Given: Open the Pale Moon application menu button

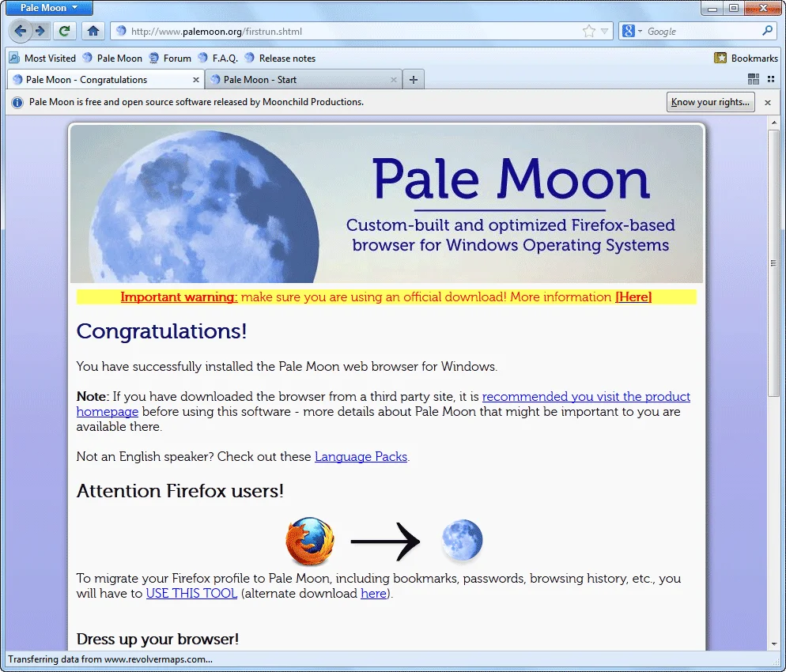Looking at the screenshot, I should pyautogui.click(x=49, y=8).
